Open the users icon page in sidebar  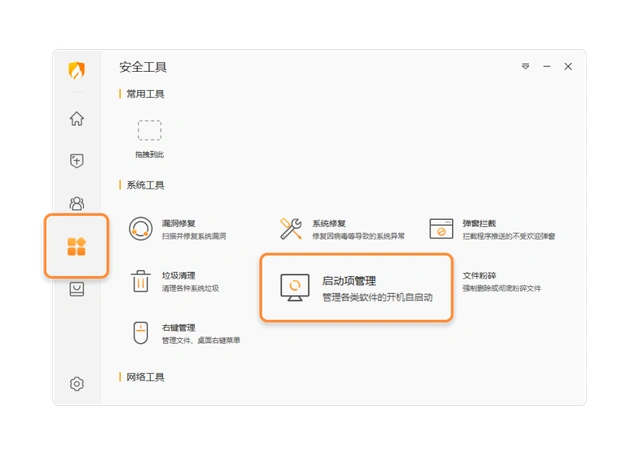(77, 203)
